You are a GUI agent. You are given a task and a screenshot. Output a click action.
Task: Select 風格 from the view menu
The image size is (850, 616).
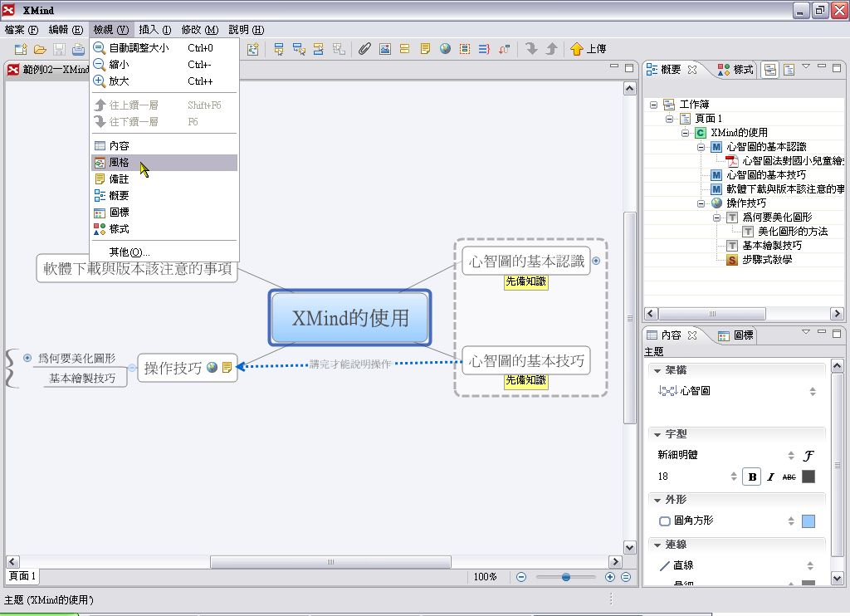120,163
